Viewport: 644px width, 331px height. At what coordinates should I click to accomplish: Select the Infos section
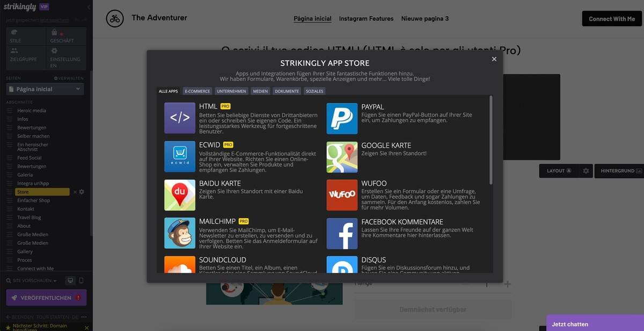[23, 119]
